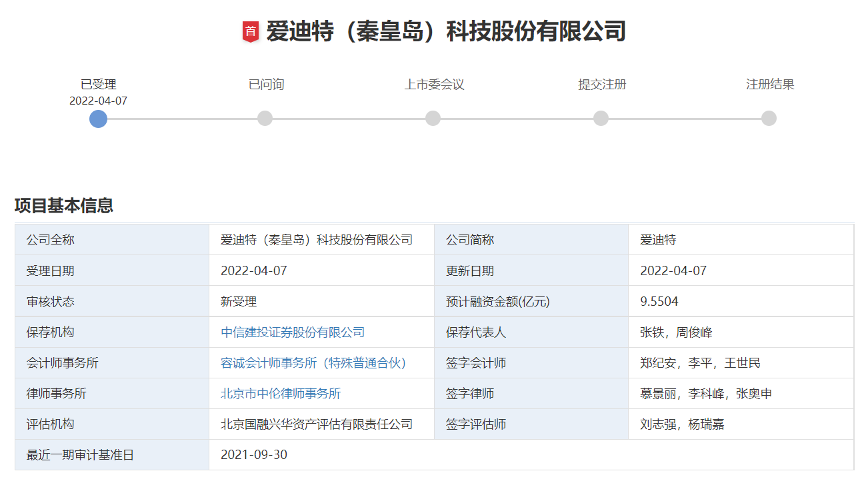Click the 刘志强，杨瑞嘉 appraisers value
The height and width of the screenshot is (485, 868).
click(x=682, y=424)
